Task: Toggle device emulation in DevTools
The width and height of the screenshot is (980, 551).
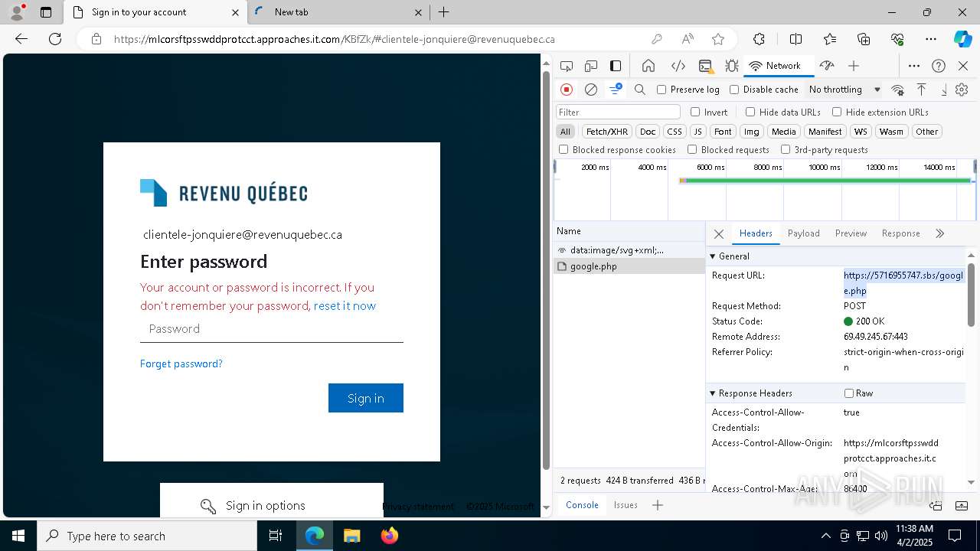Action: pos(590,66)
